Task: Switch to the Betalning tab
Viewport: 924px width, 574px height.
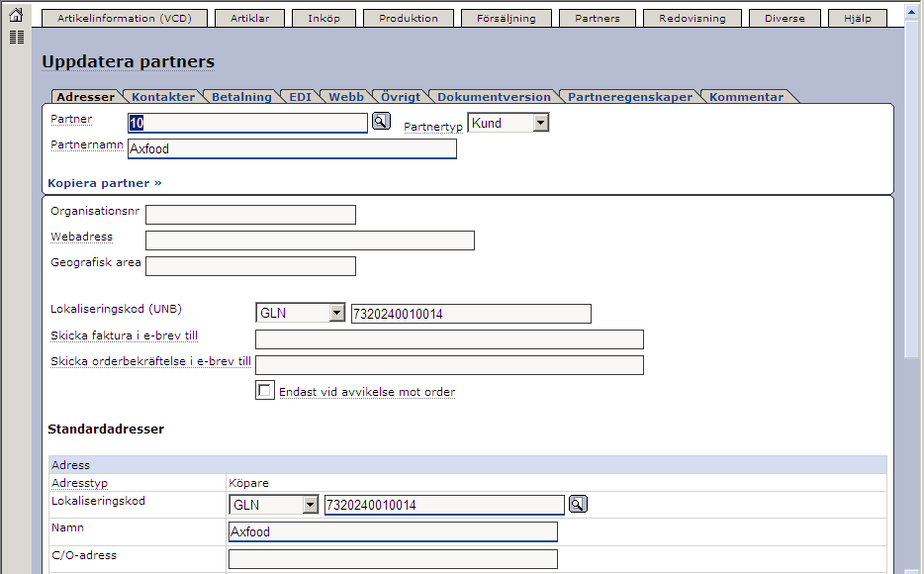Action: [x=241, y=97]
